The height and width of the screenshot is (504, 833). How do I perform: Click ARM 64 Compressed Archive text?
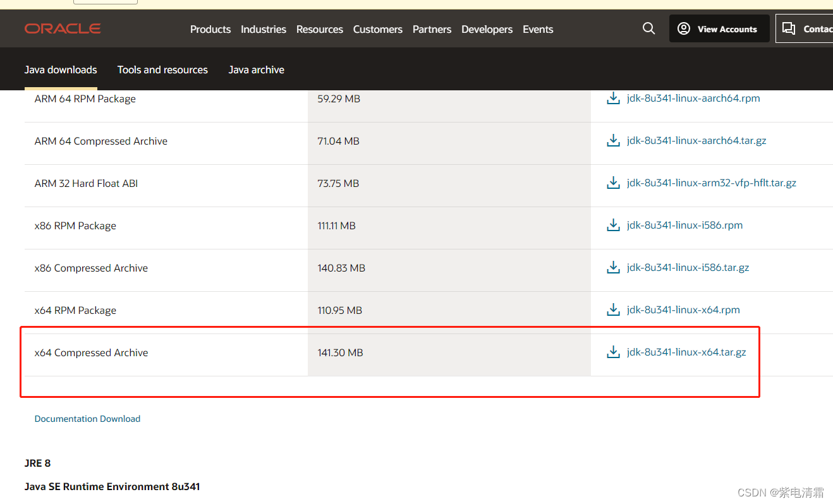[101, 141]
